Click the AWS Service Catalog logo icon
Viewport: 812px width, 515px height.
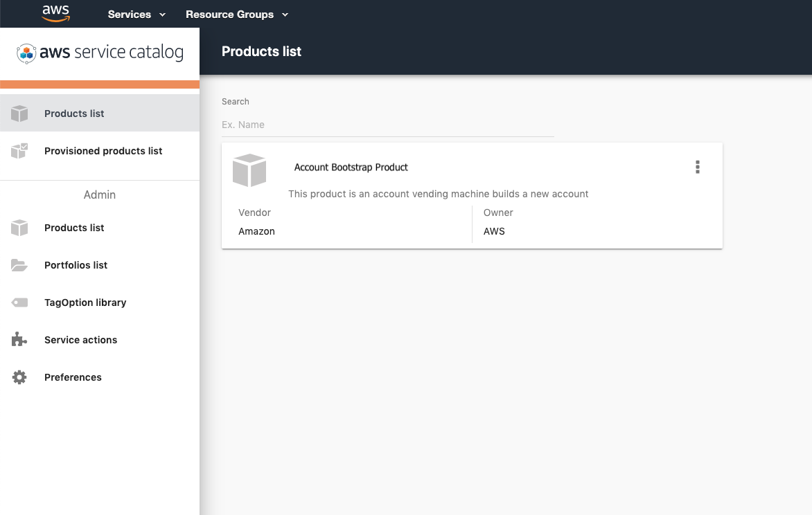click(26, 53)
